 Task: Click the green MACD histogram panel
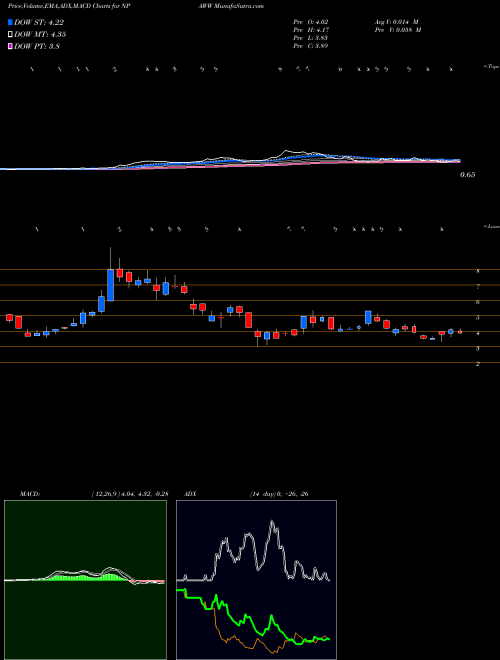coord(85,580)
